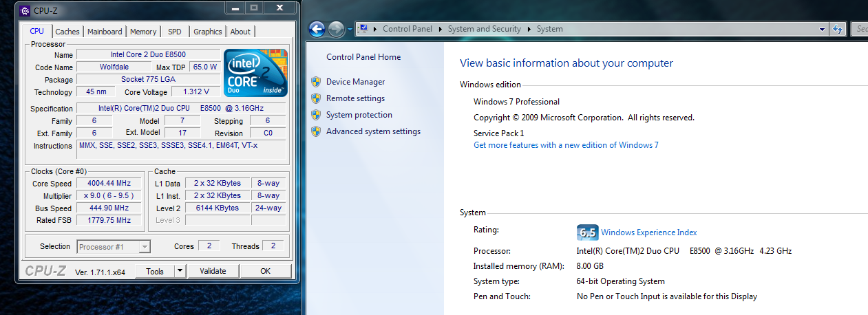Click the Specification field text
Viewport: 868px width, 315px height.
pyautogui.click(x=181, y=109)
